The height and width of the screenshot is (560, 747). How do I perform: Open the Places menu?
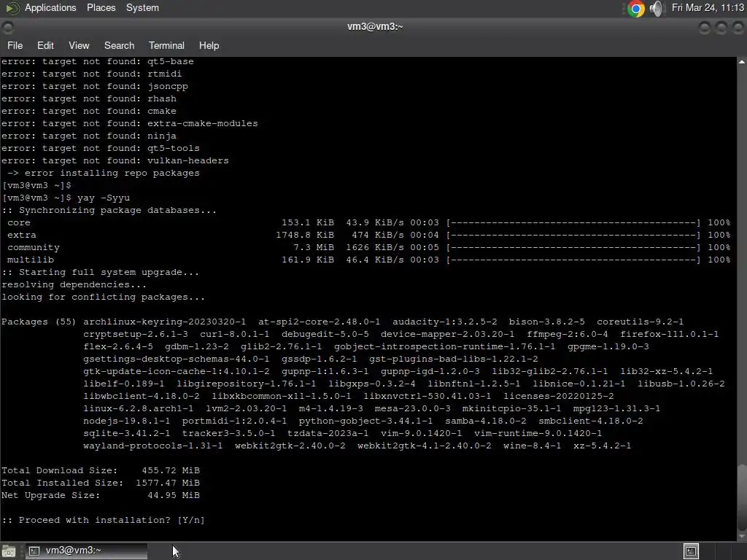click(101, 7)
